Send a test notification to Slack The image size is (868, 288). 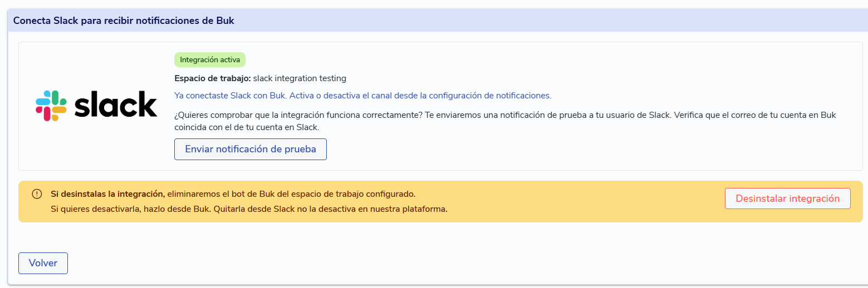pos(250,149)
